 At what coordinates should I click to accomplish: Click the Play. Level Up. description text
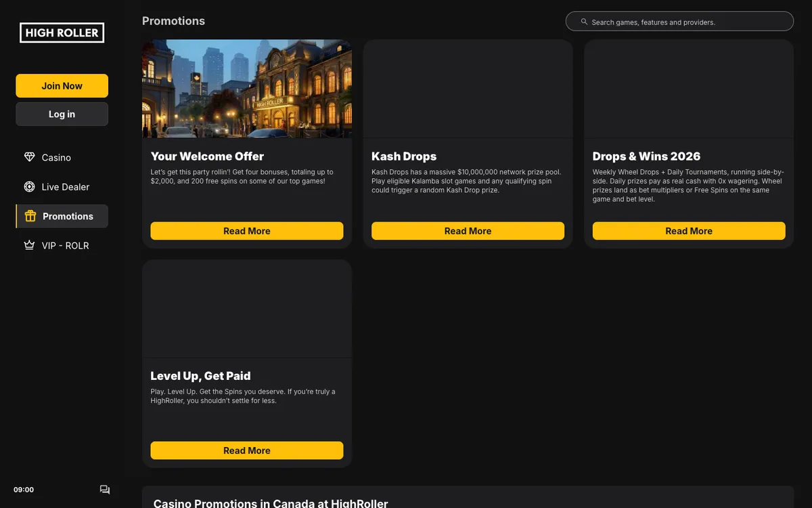(x=243, y=396)
